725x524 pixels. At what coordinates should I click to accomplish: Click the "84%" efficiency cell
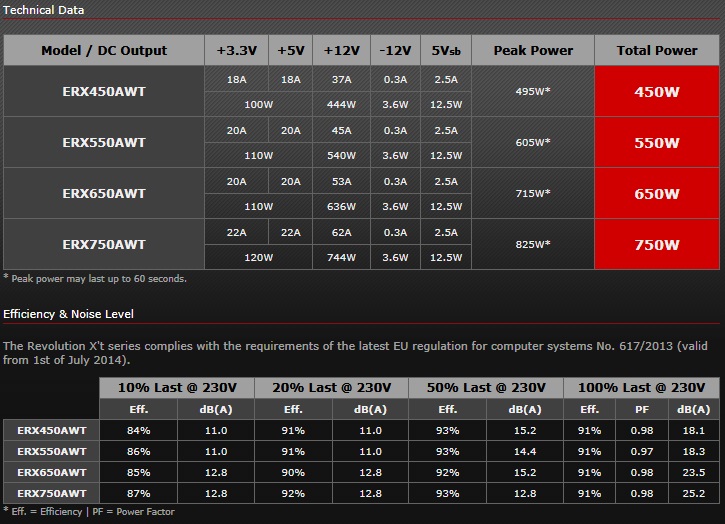138,430
